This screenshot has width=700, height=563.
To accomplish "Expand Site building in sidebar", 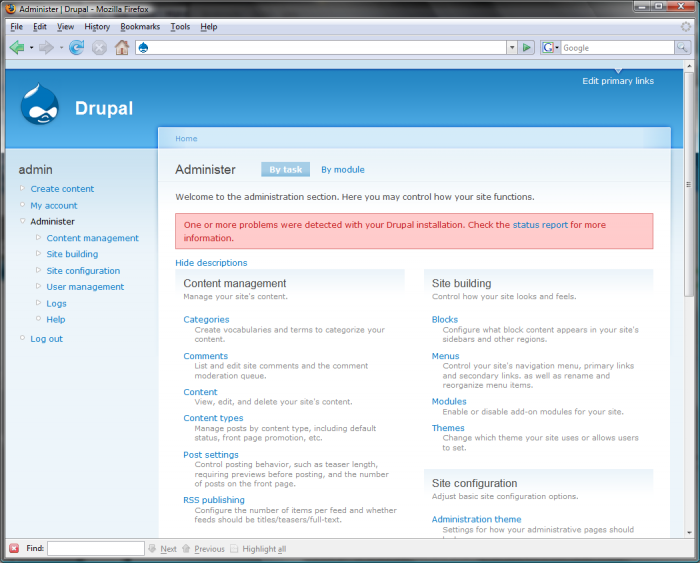I will pyautogui.click(x=38, y=254).
